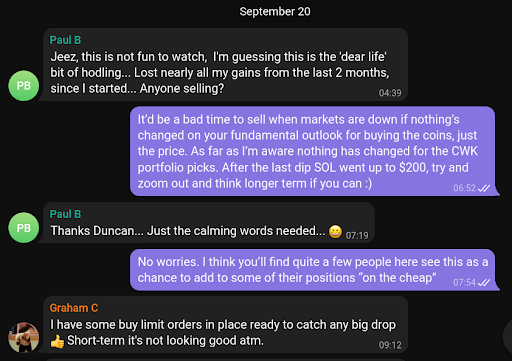This screenshot has width=512, height=361.
Task: Open Graham C's profile photo avatar
Action: pos(23,337)
